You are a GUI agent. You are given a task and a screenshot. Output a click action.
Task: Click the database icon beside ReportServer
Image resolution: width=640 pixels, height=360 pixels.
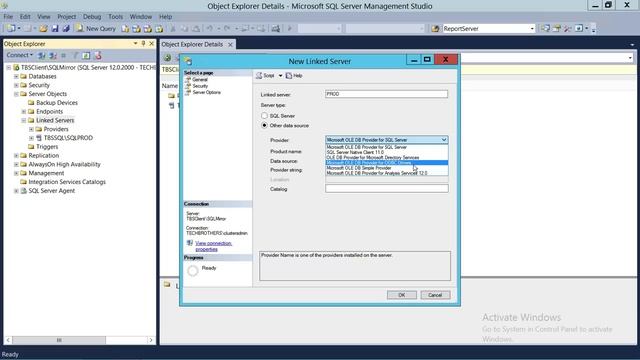[x=436, y=29]
